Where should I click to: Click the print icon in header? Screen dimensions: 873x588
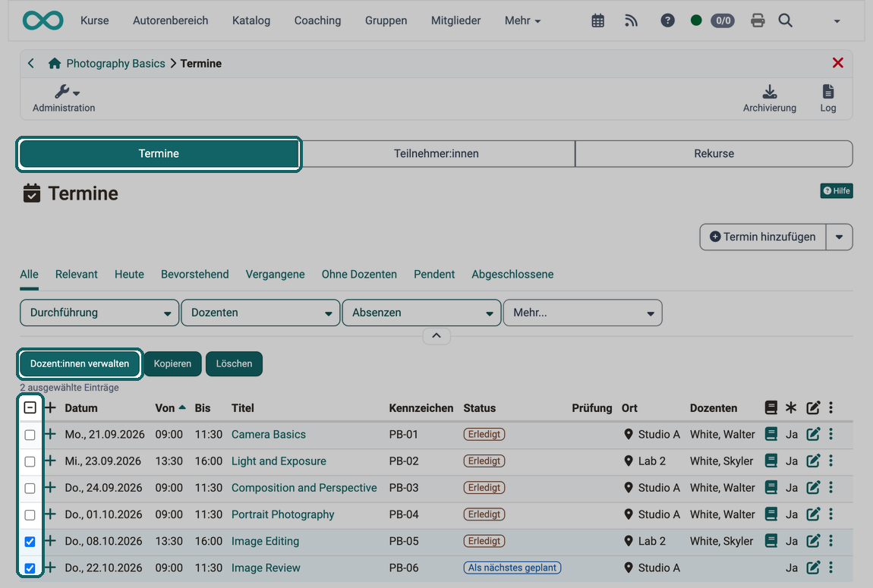[x=757, y=20]
